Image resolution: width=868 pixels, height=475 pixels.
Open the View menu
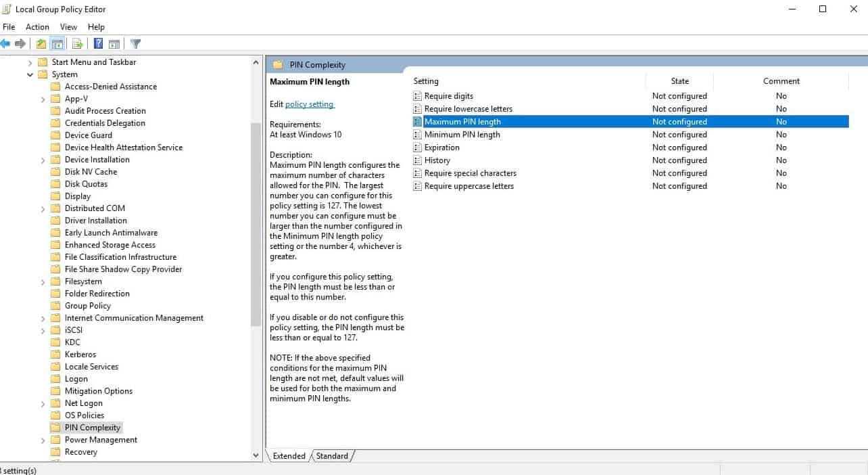tap(68, 27)
